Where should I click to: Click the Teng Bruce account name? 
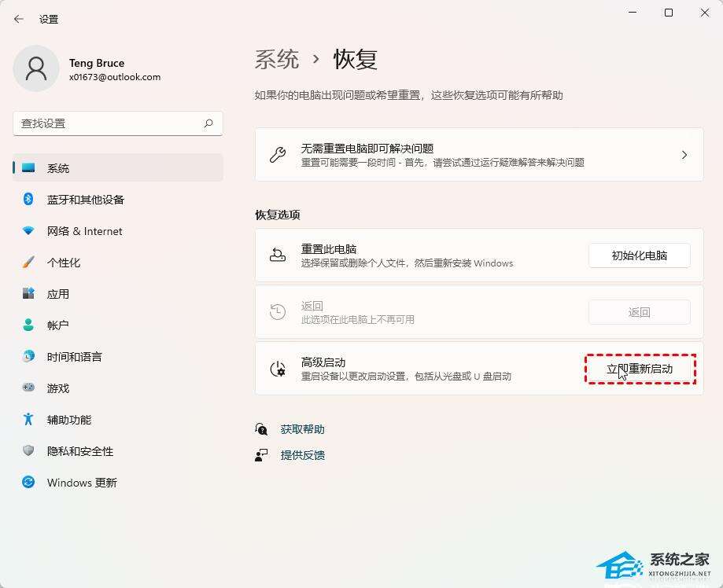click(96, 63)
